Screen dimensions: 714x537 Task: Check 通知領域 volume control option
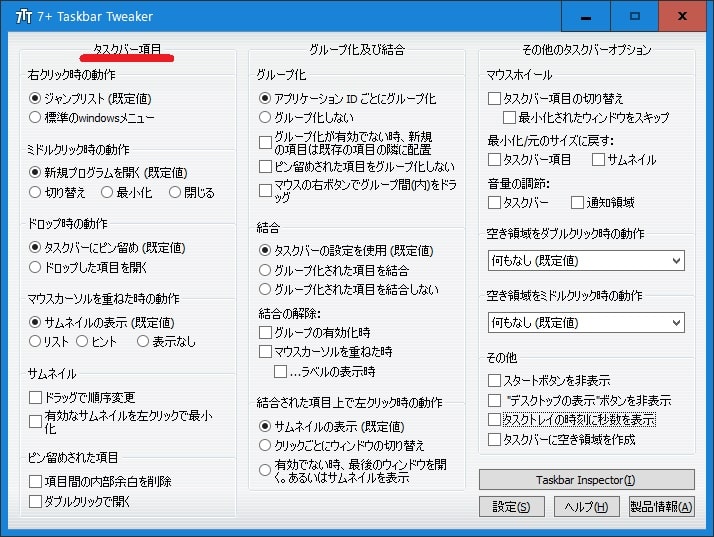[x=577, y=202]
